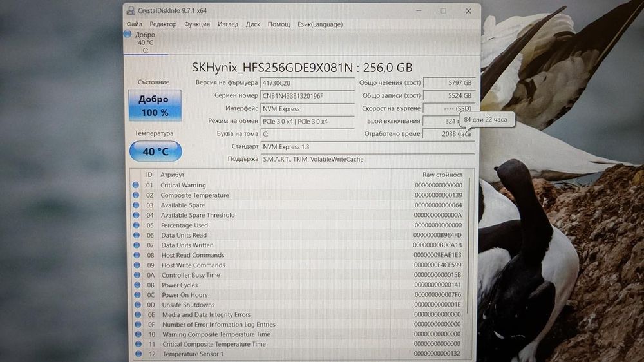Open the Функция menu

196,24
